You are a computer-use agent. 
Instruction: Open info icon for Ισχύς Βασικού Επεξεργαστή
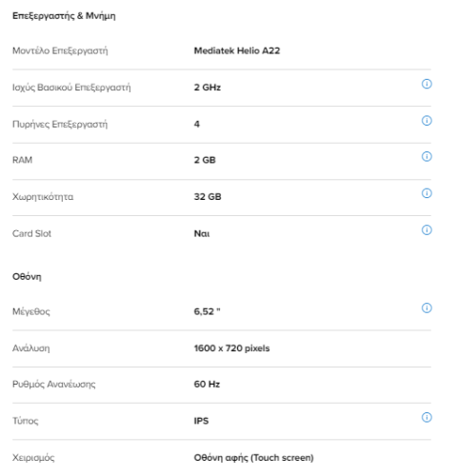point(427,84)
